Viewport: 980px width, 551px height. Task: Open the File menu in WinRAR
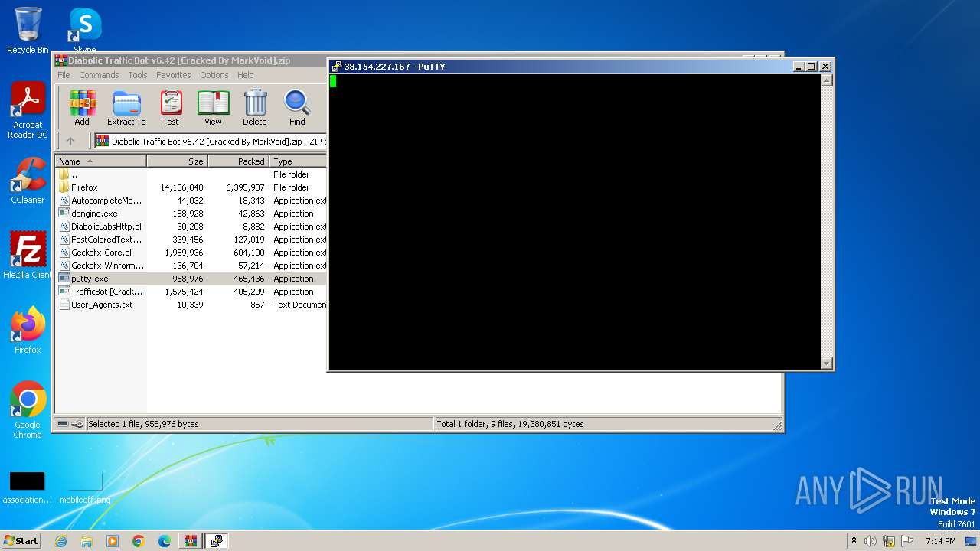coord(64,75)
